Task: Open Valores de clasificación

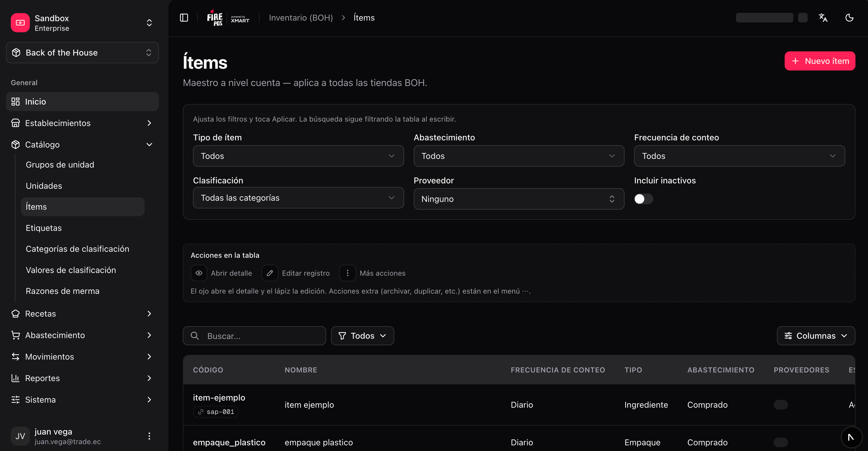Action: [x=82, y=270]
